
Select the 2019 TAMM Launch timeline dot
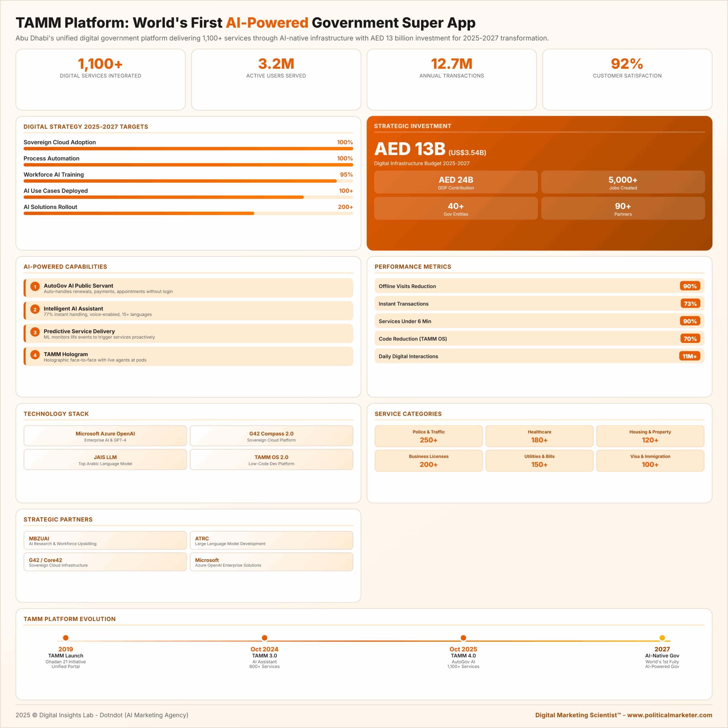[x=66, y=638]
